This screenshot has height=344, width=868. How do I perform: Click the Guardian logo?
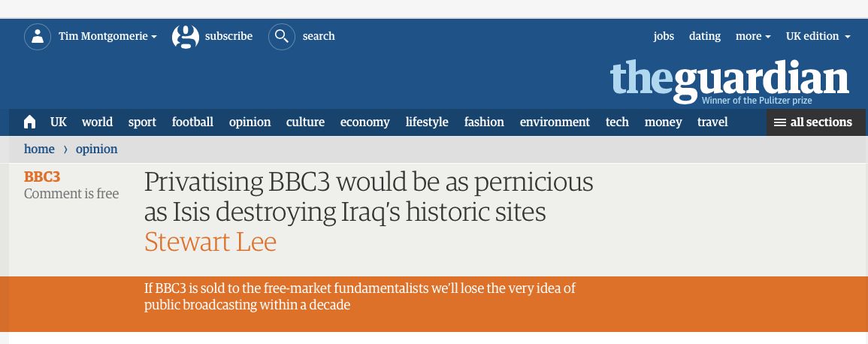tap(729, 80)
